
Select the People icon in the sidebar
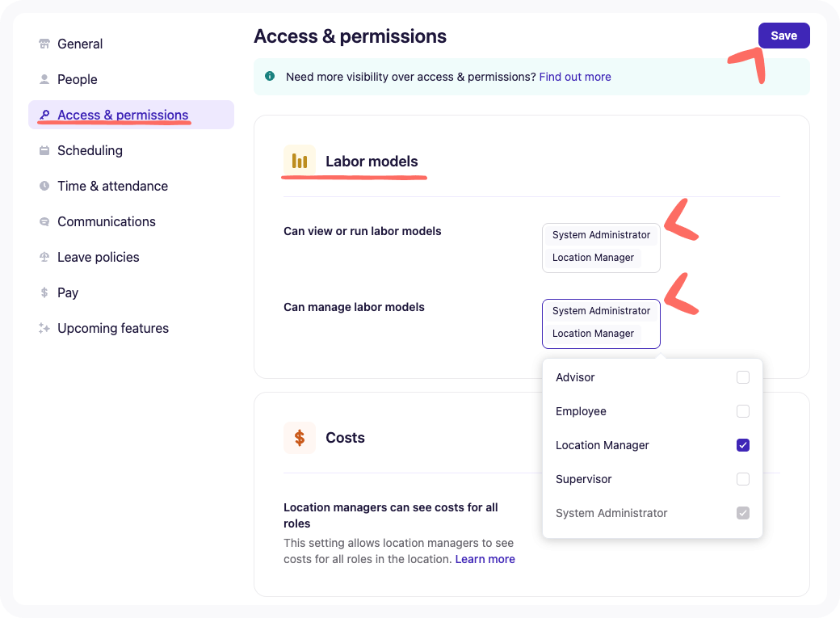pos(44,79)
